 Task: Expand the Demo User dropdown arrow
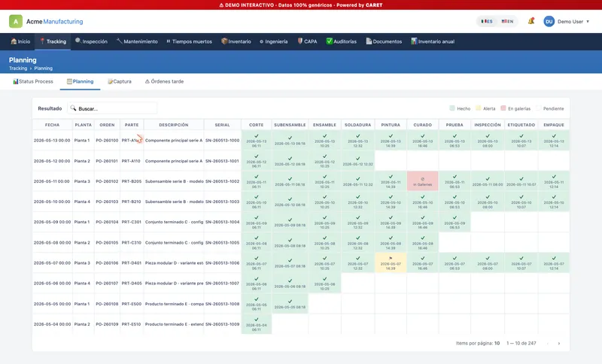pyautogui.click(x=588, y=22)
